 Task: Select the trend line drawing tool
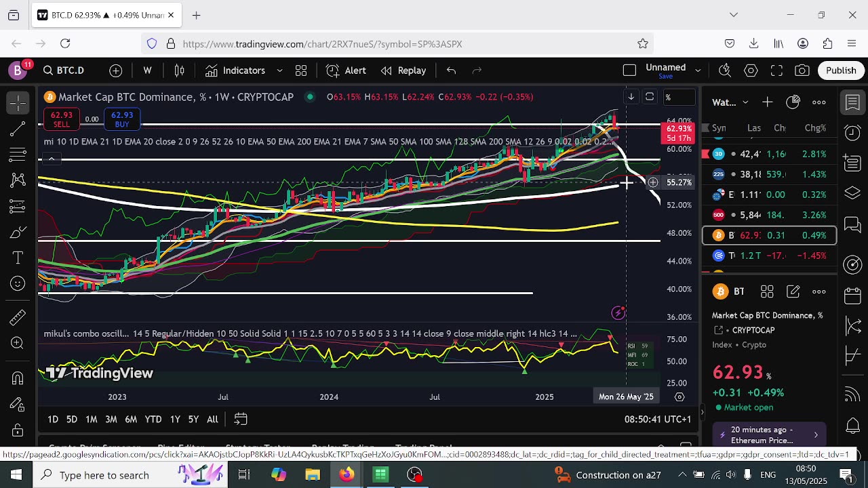point(18,129)
